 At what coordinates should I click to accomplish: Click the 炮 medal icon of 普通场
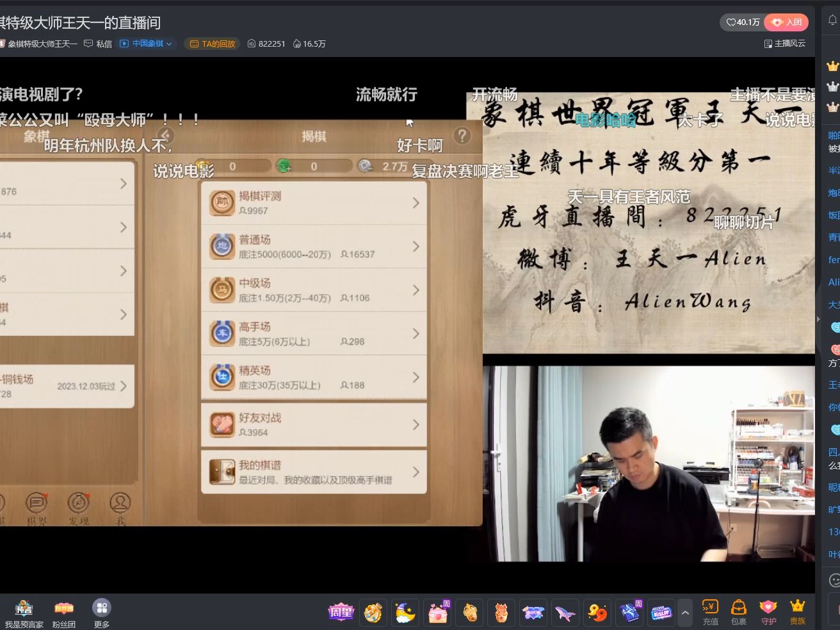tap(222, 246)
